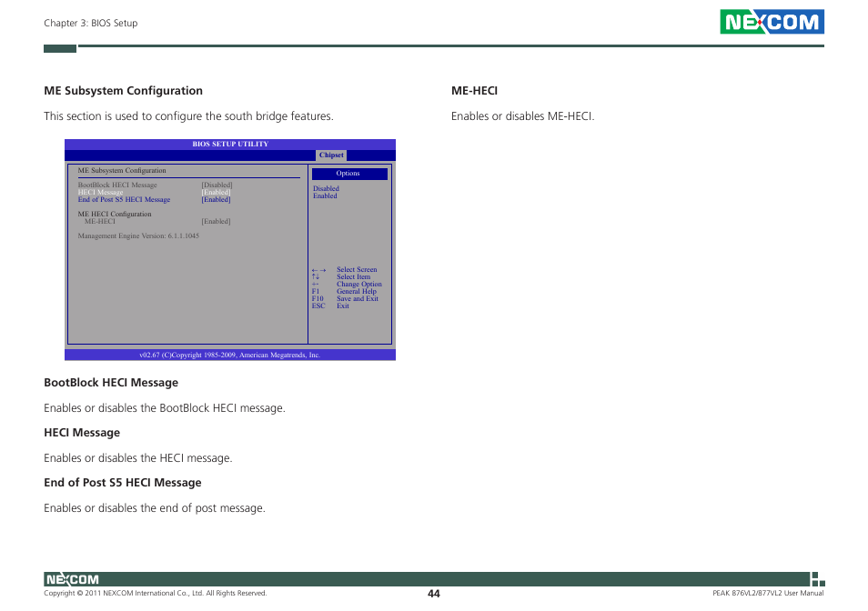The width and height of the screenshot is (868, 611).
Task: Click the page number 44
Action: (434, 594)
